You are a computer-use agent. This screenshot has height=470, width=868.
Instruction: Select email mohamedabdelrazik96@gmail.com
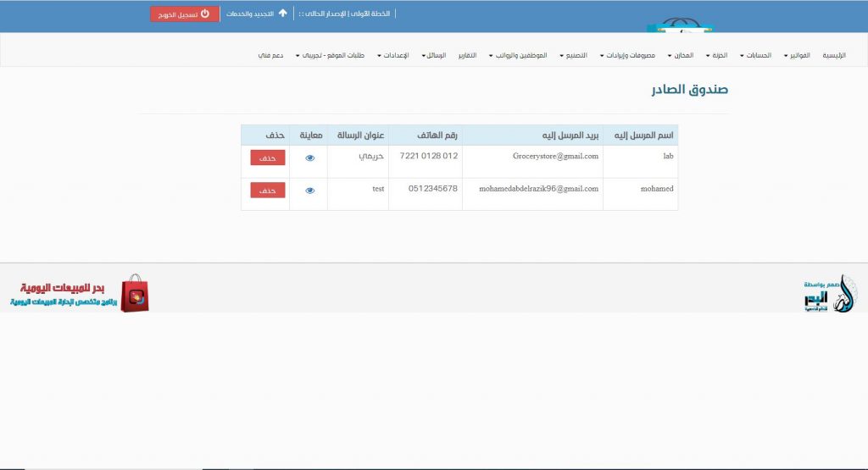538,189
